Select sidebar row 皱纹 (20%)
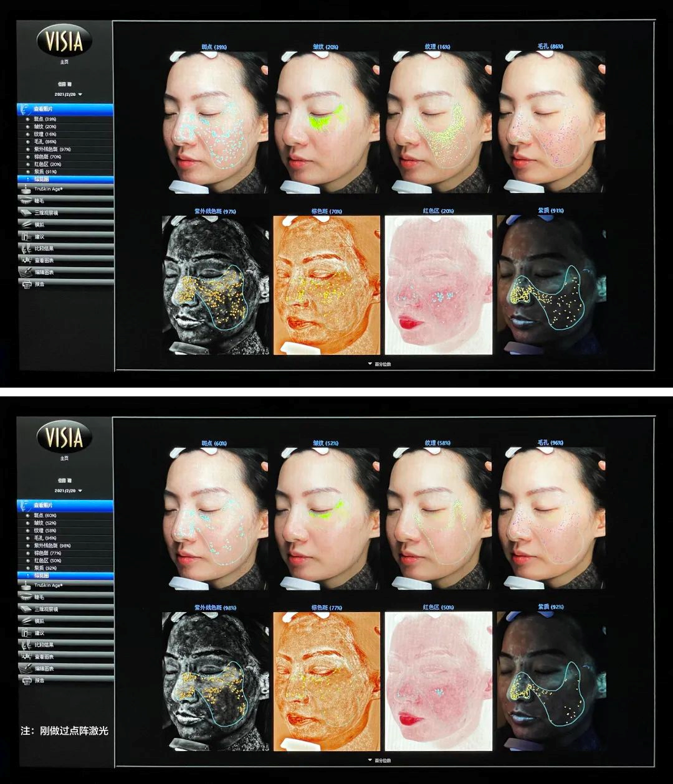Image resolution: width=673 pixels, height=784 pixels. coord(65,126)
